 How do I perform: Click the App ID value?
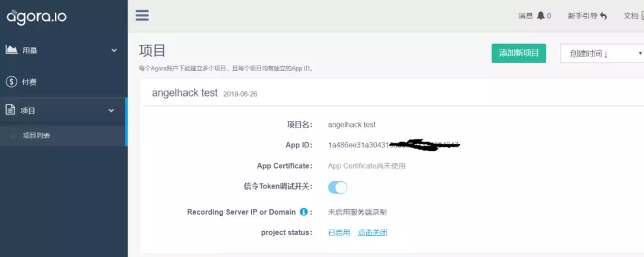(394, 144)
